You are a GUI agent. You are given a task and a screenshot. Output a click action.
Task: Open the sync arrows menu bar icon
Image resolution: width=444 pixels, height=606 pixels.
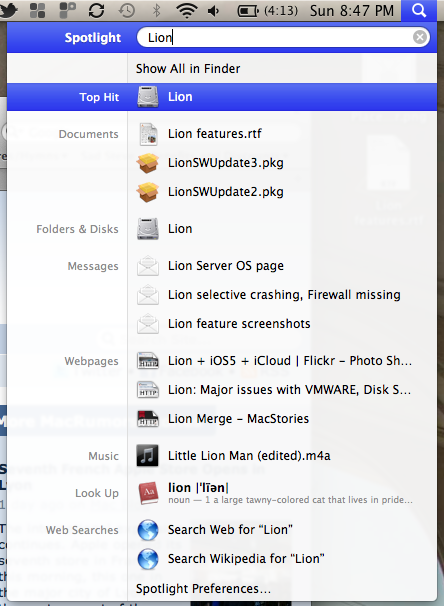pos(96,10)
